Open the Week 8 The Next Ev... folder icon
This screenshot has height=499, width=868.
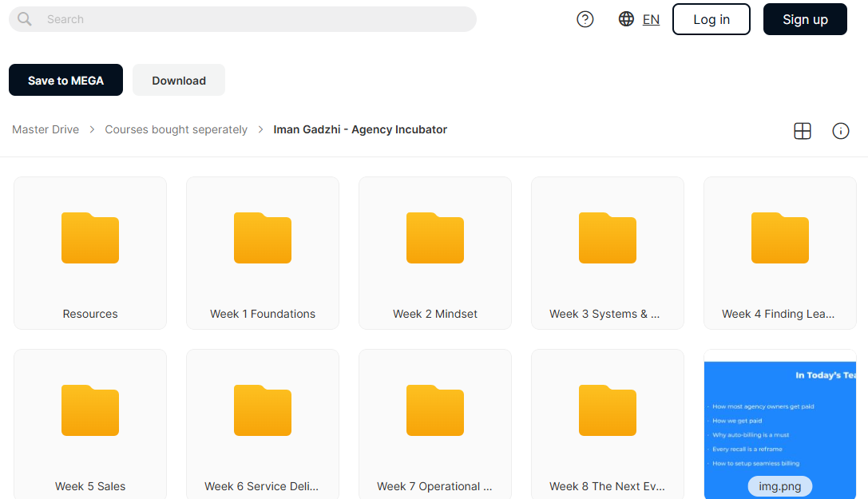tap(607, 410)
